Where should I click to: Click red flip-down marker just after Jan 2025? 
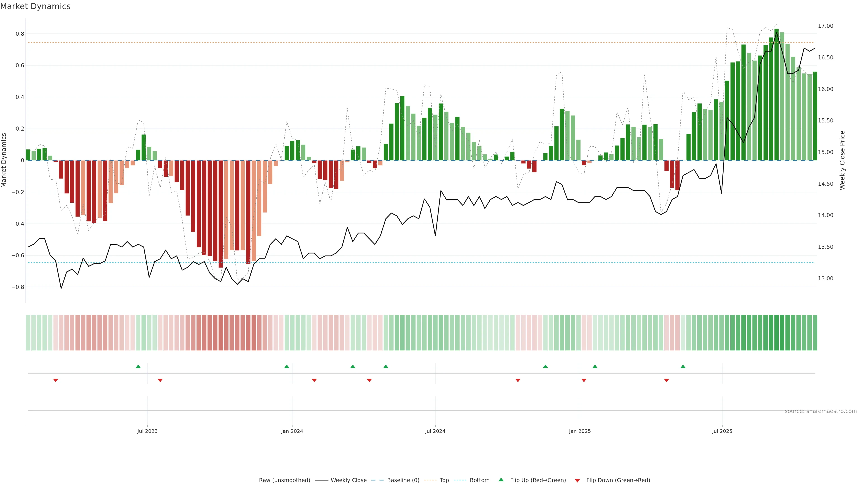click(584, 380)
